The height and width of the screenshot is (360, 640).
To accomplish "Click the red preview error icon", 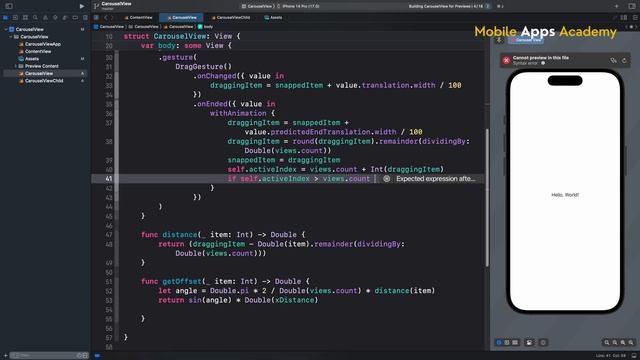I will point(506,60).
